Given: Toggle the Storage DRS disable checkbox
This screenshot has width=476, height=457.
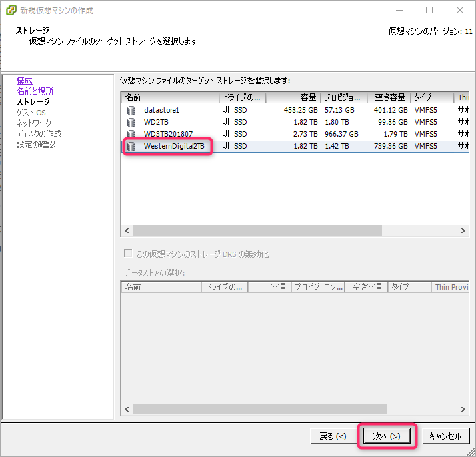Looking at the screenshot, I should click(128, 253).
